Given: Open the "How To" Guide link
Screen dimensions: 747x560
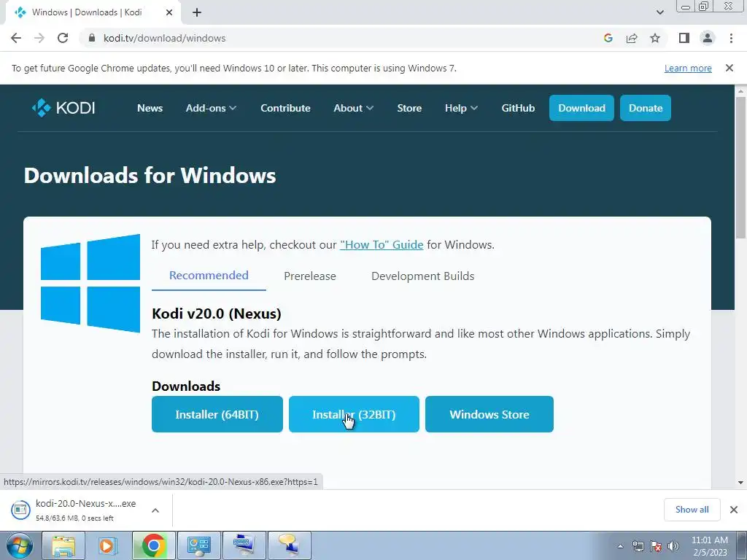Looking at the screenshot, I should [x=382, y=245].
